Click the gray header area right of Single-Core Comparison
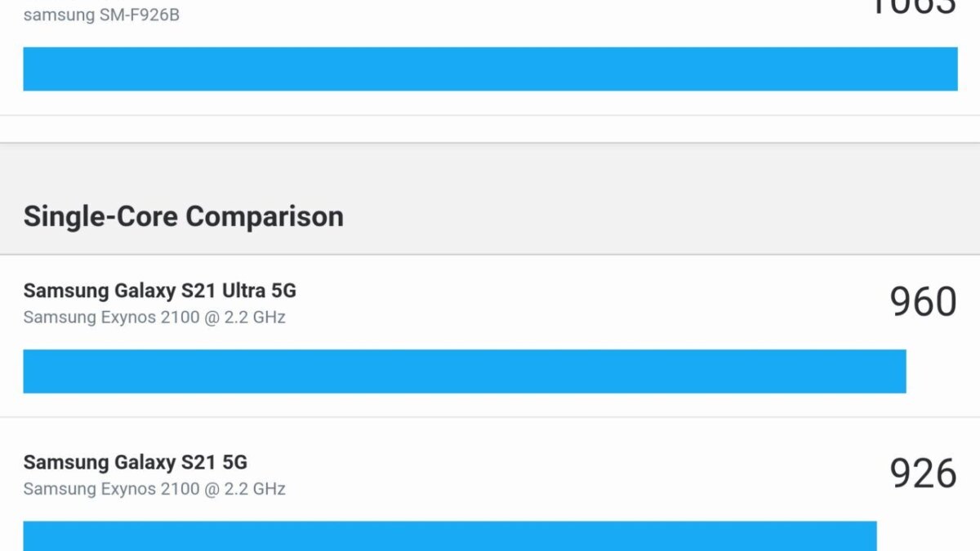The height and width of the screenshot is (551, 980). [653, 216]
